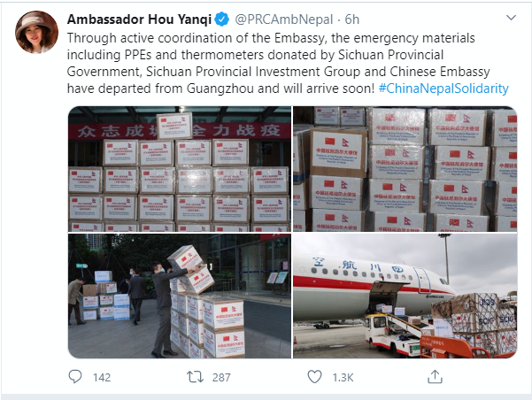The width and height of the screenshot is (532, 400).
Task: Click the reply speech bubble icon
Action: pyautogui.click(x=75, y=377)
